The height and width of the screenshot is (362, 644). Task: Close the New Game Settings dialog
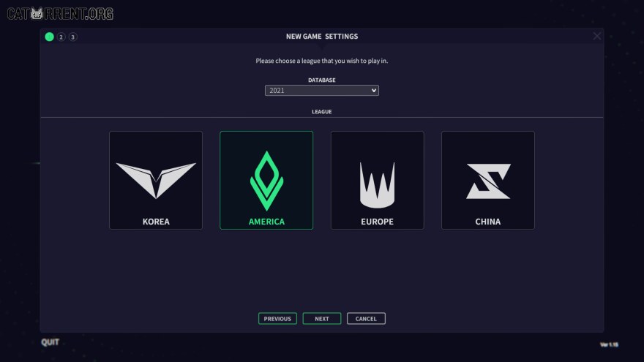tap(596, 36)
